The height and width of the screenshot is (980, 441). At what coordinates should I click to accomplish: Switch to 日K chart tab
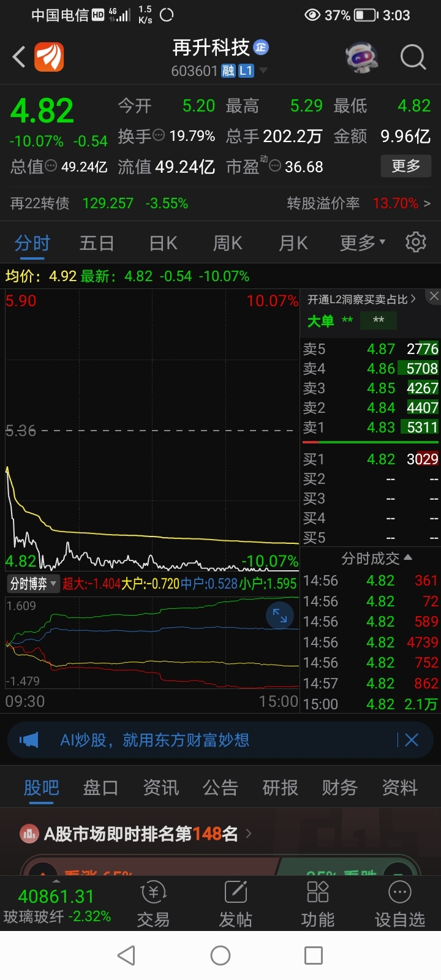[x=163, y=243]
